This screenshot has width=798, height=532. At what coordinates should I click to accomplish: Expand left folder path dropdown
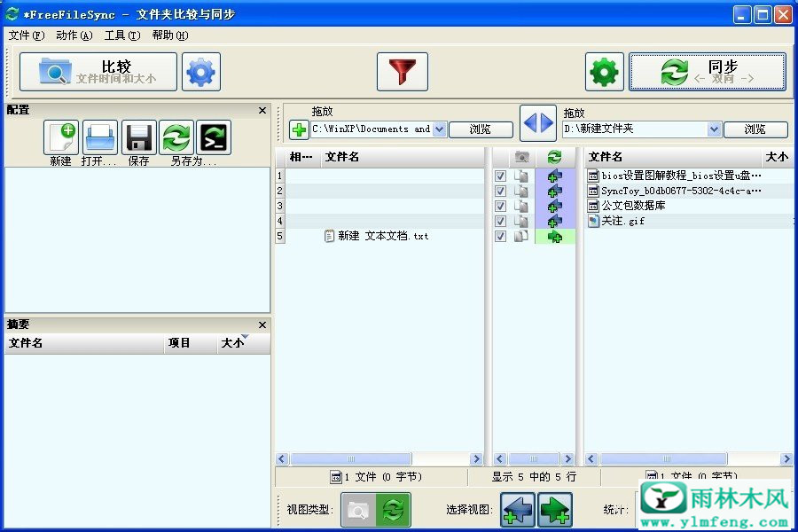pos(440,129)
